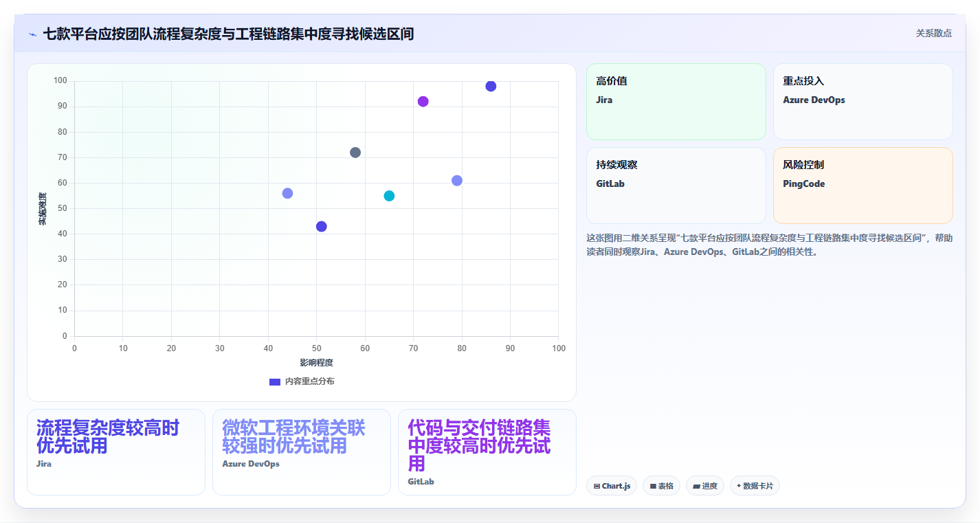Click the 进度 chip
This screenshot has height=523, width=980.
click(x=705, y=486)
